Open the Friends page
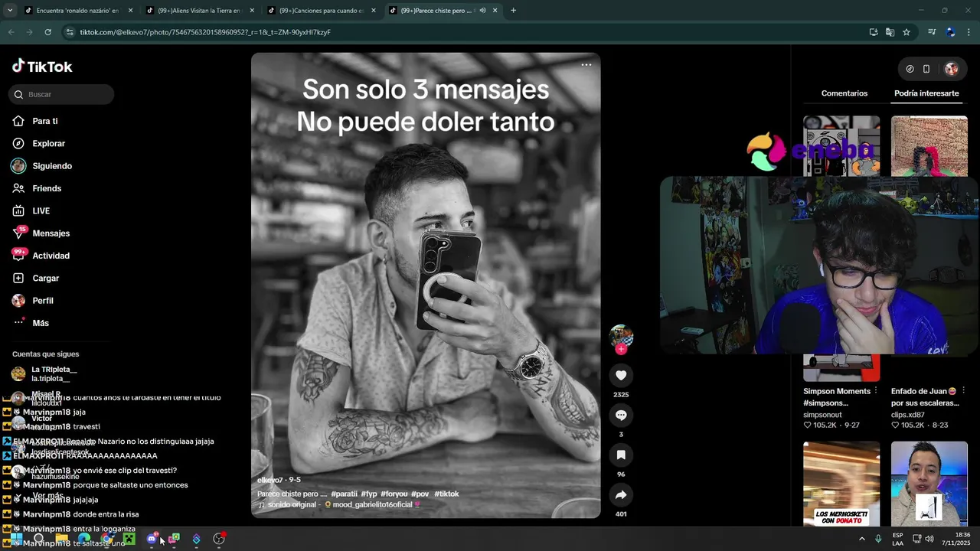The image size is (980, 551). [x=46, y=188]
